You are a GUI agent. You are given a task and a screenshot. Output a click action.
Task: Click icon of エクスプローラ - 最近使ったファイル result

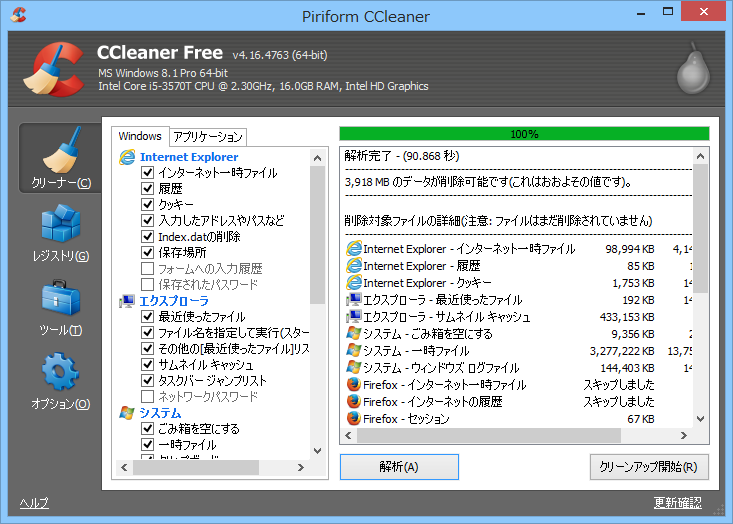pos(354,300)
